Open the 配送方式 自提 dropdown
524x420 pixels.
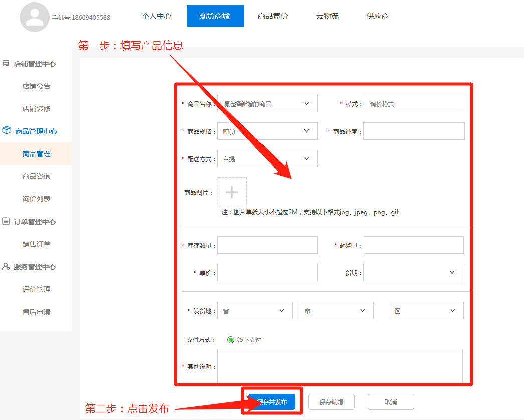point(268,159)
